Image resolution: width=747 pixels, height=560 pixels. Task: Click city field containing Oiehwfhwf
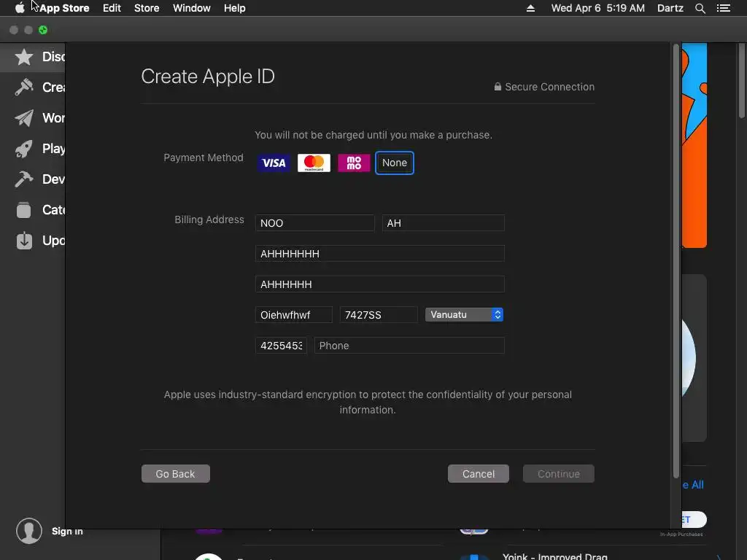(x=293, y=315)
